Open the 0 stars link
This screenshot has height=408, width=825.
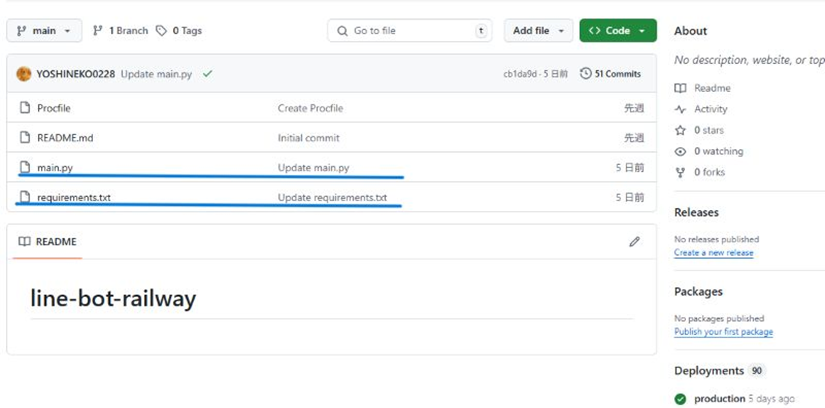(709, 130)
